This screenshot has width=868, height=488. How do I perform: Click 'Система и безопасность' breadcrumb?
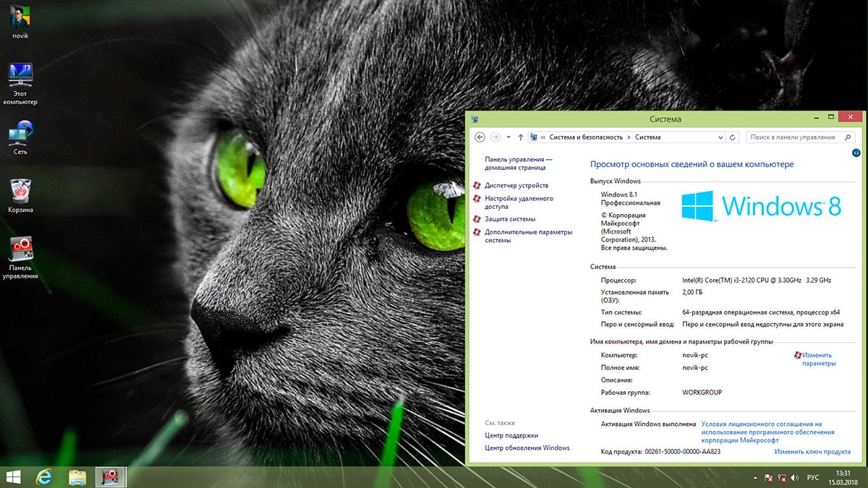point(586,137)
